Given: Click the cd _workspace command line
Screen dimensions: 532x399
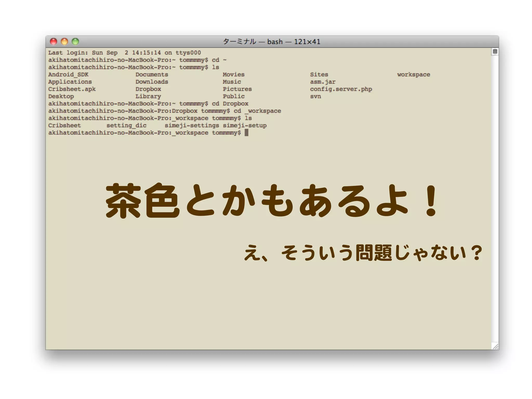Looking at the screenshot, I should coord(164,111).
